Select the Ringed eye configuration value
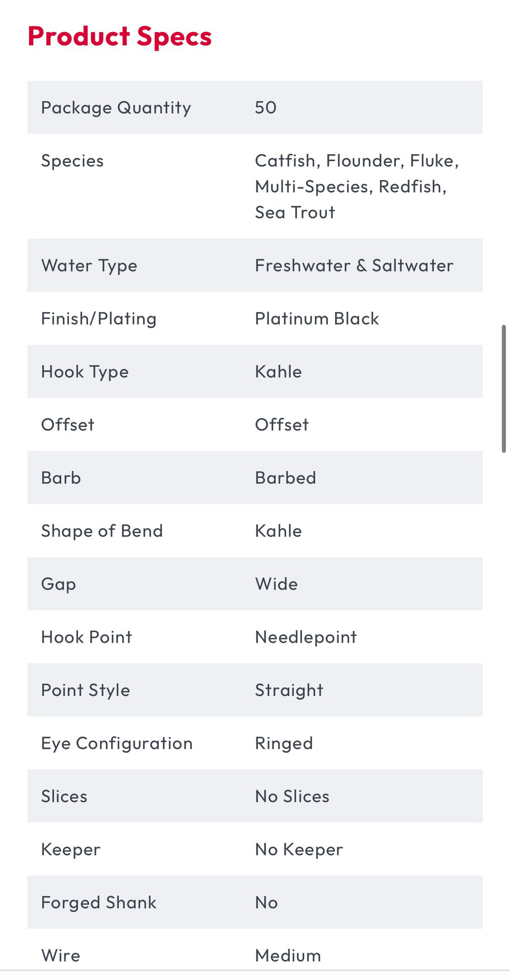 [x=284, y=744]
